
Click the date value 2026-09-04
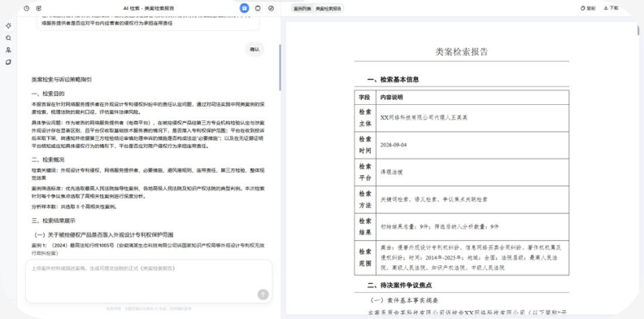[x=394, y=145]
